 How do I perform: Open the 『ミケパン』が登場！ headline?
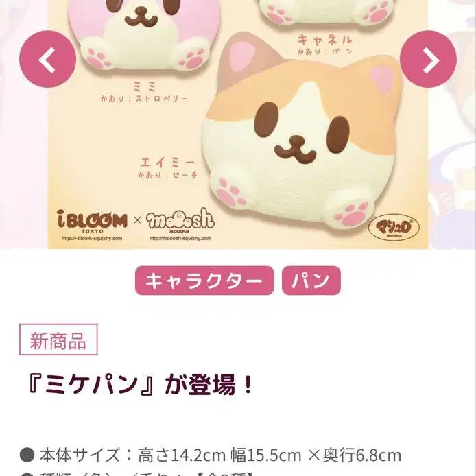[140, 385]
